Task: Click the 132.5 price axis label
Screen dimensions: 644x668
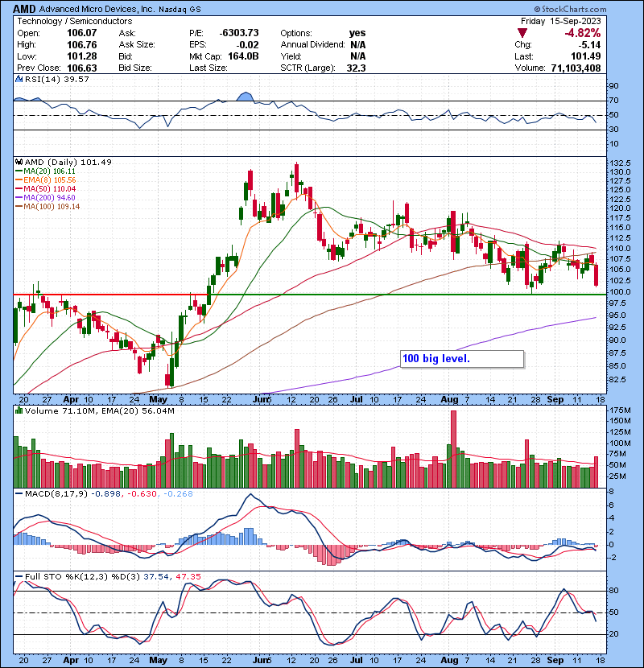Action: click(x=620, y=163)
